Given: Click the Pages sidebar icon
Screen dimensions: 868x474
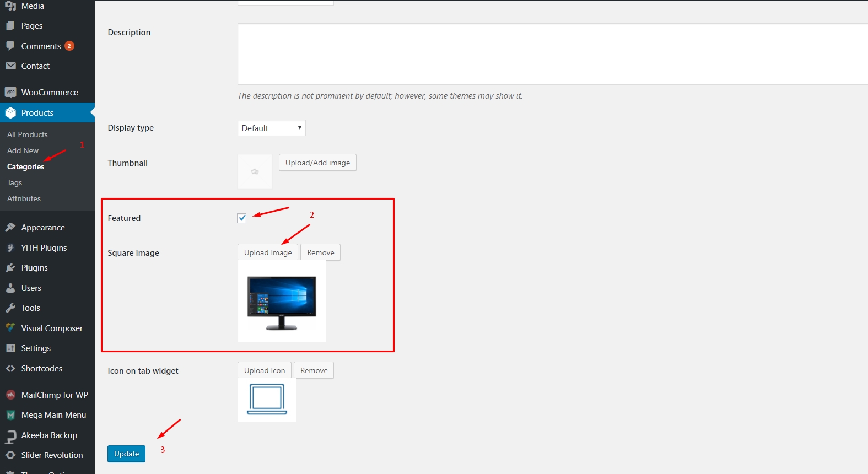Looking at the screenshot, I should point(10,26).
